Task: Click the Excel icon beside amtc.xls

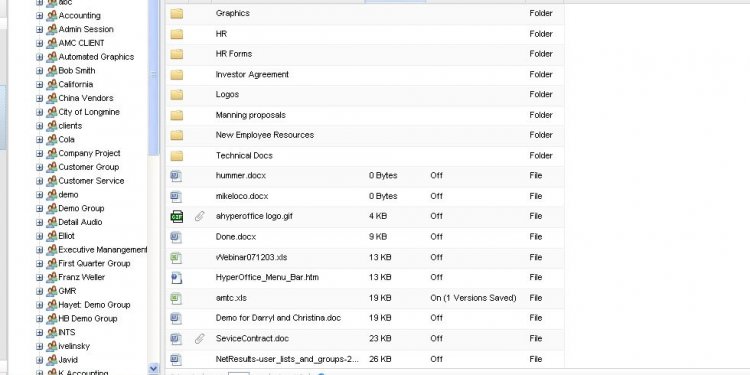Action: (176, 298)
